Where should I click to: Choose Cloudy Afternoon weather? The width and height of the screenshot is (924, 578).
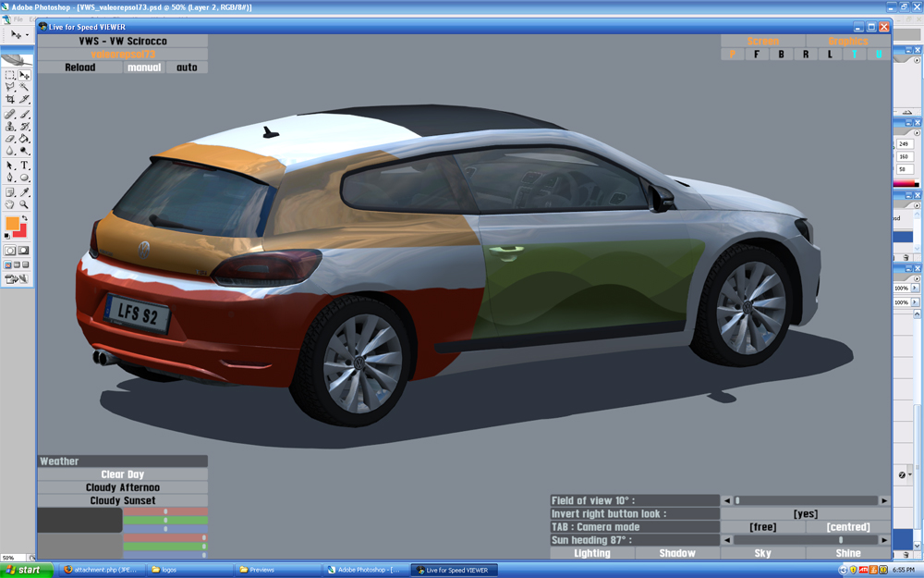123,487
